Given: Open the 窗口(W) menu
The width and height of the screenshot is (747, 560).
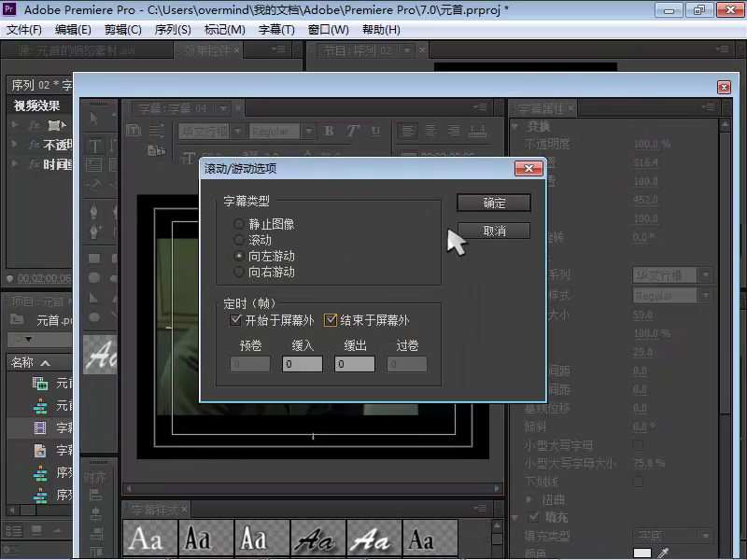Looking at the screenshot, I should pyautogui.click(x=329, y=30).
